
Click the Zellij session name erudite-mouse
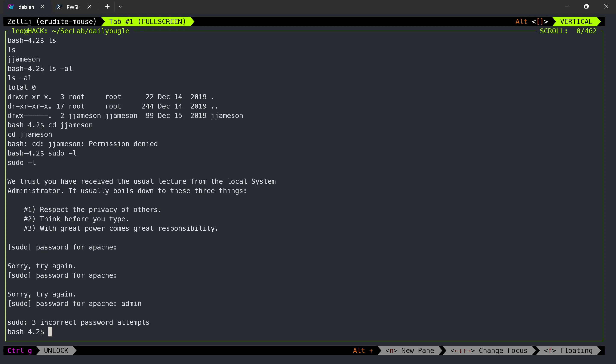click(66, 22)
